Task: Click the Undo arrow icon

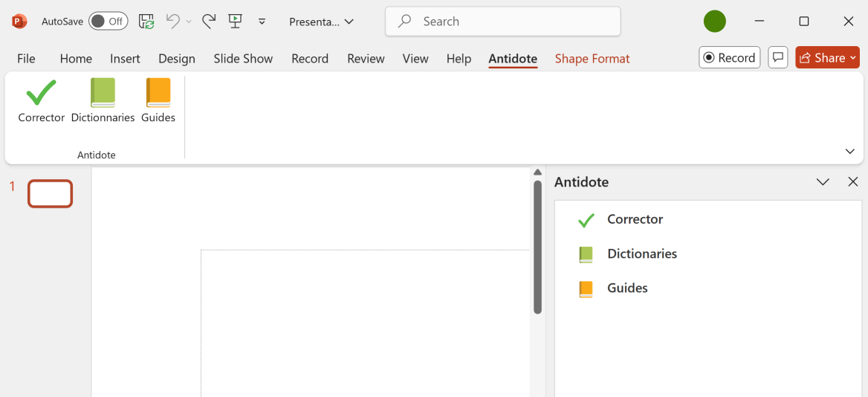Action: 173,22
